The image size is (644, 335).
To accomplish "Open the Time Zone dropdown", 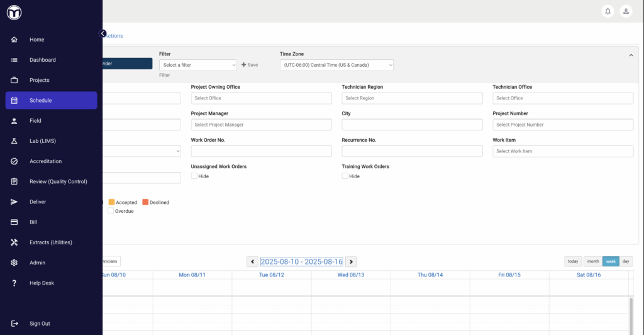I will (x=336, y=65).
